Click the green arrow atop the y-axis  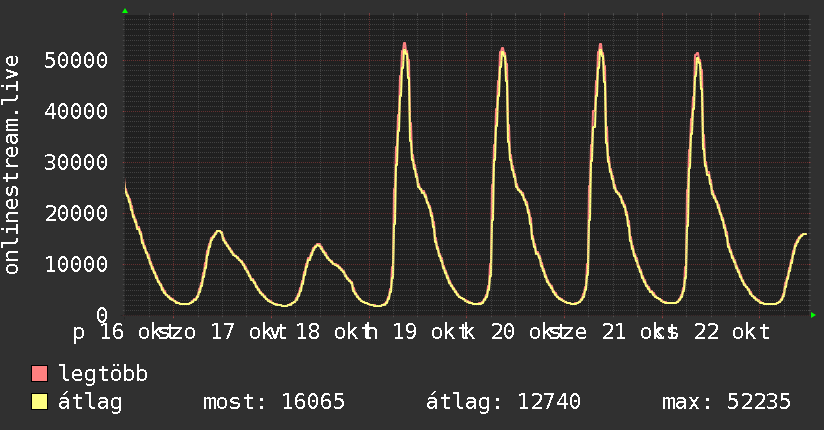pyautogui.click(x=125, y=11)
